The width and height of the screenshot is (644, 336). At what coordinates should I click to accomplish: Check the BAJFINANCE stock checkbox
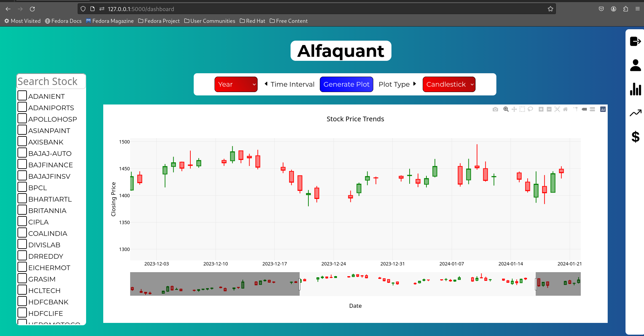[22, 164]
